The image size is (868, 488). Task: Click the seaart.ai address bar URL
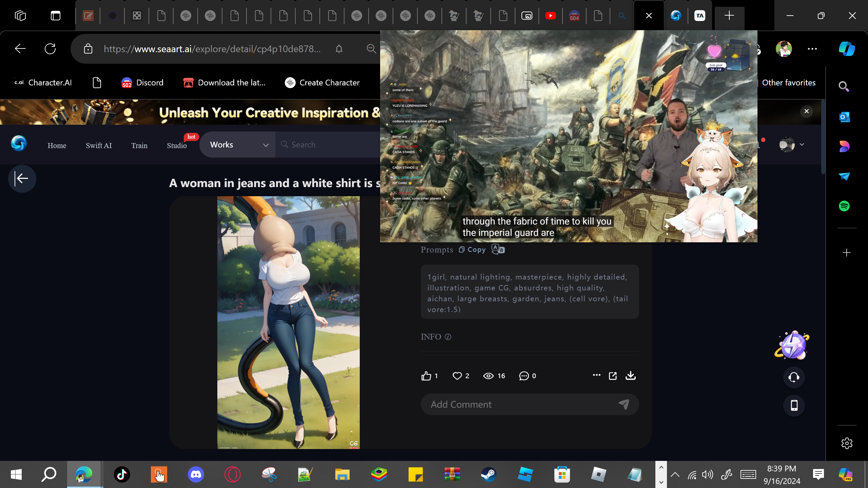(212, 49)
